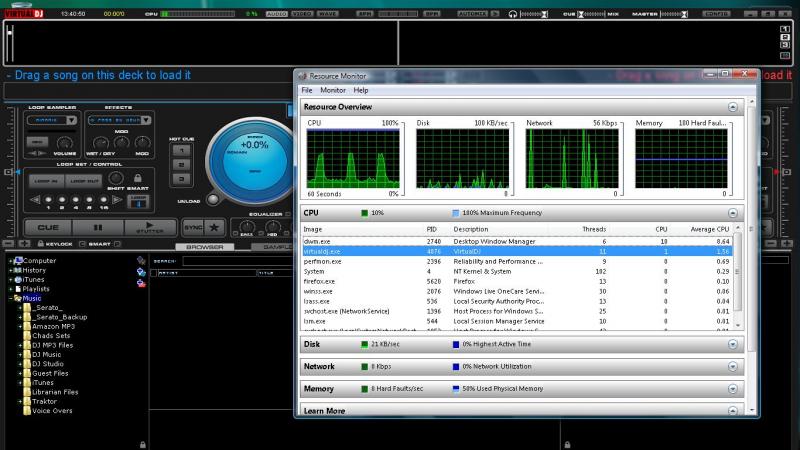Click Hot Cue 3 button
The height and width of the screenshot is (450, 800).
pos(181,179)
